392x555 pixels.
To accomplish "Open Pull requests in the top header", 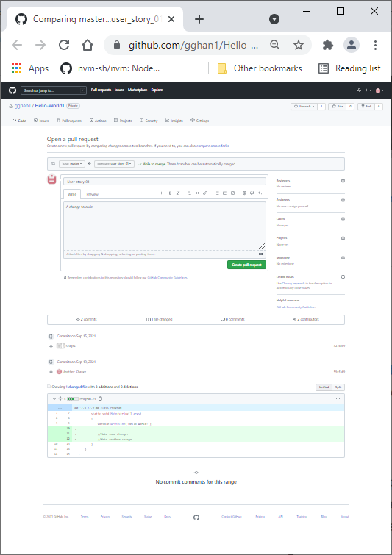I will pyautogui.click(x=101, y=90).
